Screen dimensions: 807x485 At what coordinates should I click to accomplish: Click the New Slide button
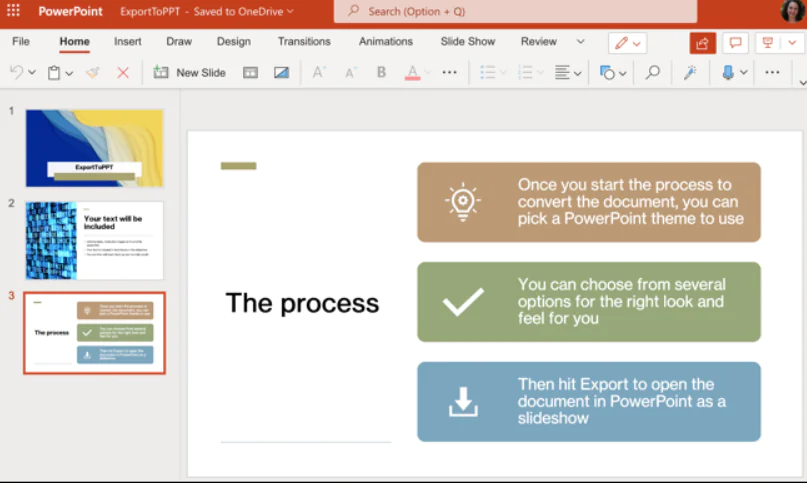coord(189,73)
